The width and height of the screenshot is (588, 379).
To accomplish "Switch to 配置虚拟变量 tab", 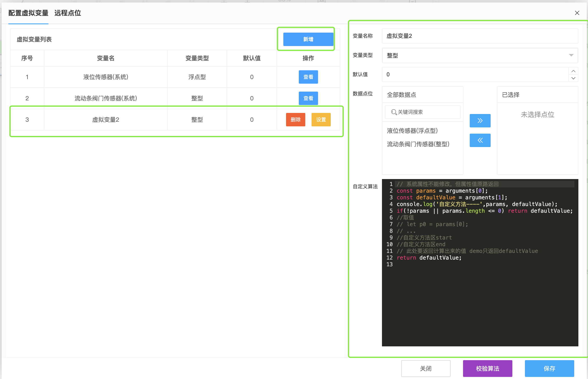I will [x=28, y=13].
